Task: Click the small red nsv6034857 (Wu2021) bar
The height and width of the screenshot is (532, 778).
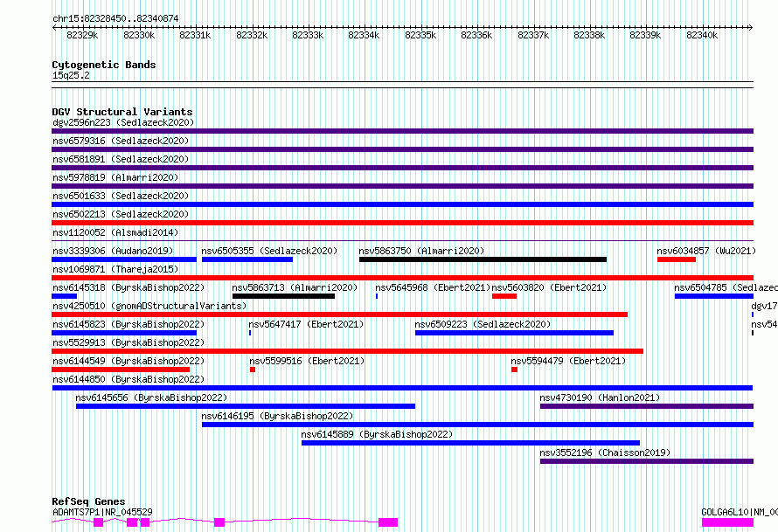Action: [677, 259]
